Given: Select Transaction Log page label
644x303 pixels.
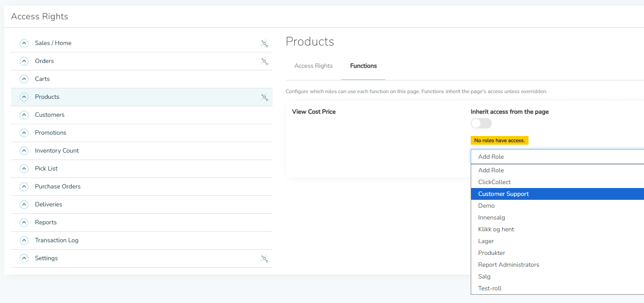Looking at the screenshot, I should [57, 240].
